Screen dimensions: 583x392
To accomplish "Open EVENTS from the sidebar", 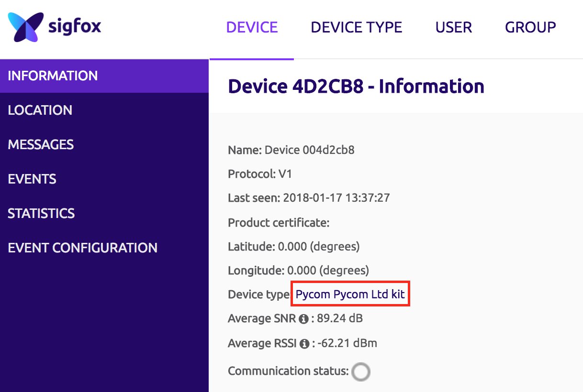I will pos(32,179).
